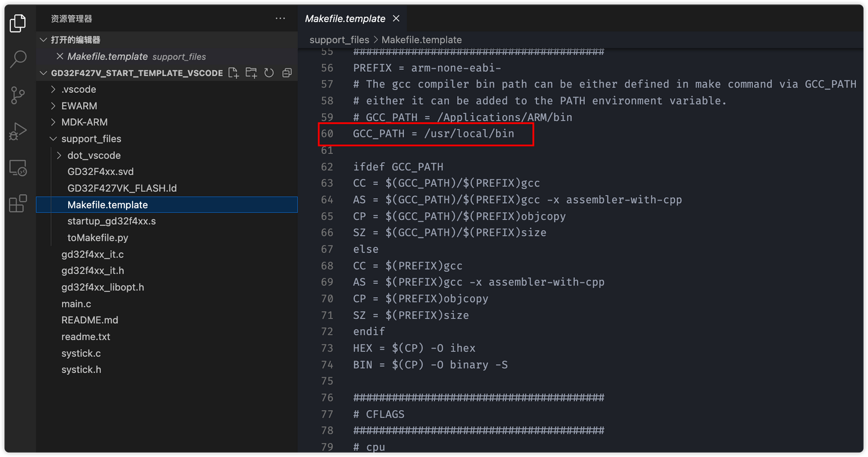Select main.c in the Explorer
This screenshot has height=457, width=868.
(x=76, y=303)
